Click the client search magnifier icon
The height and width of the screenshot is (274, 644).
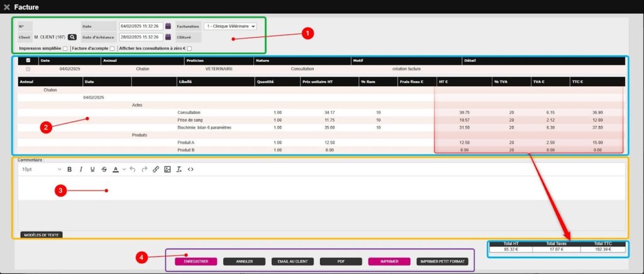[72, 37]
